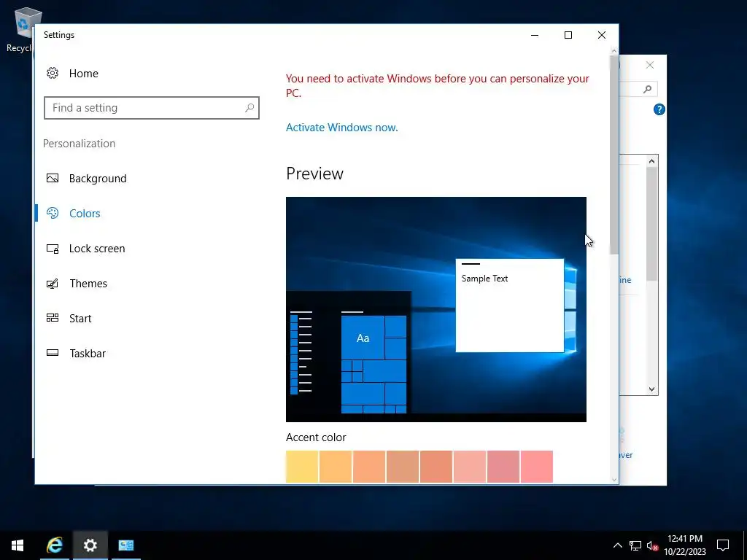This screenshot has width=747, height=560.
Task: Click the network tray icon
Action: pos(635,545)
